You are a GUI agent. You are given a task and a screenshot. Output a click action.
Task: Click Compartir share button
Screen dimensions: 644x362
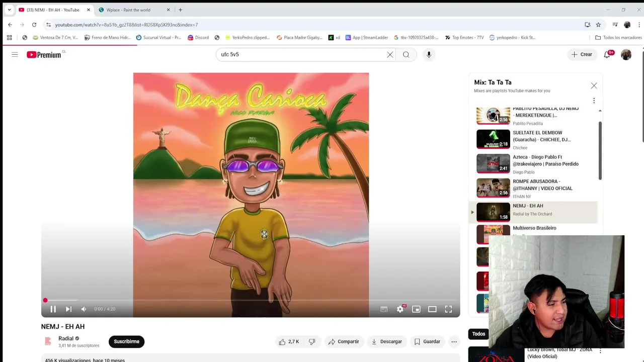click(x=344, y=341)
